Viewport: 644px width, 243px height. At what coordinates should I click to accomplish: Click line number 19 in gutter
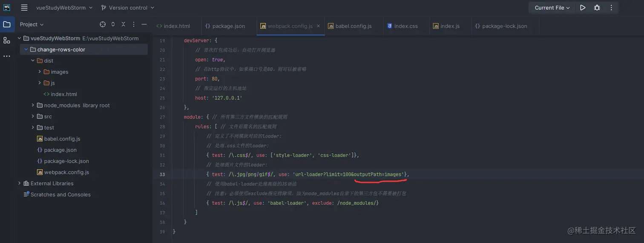coord(162,40)
